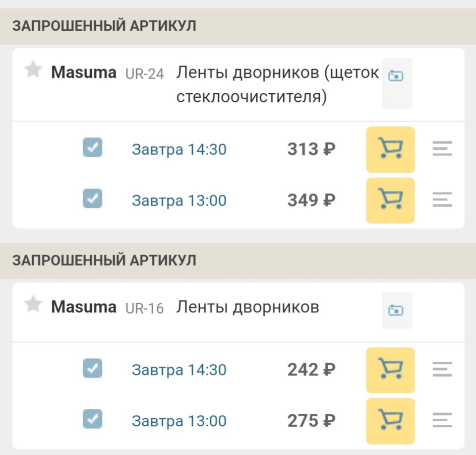Open the photo icon for Masuma UR-16
The width and height of the screenshot is (476, 455).
coord(397,311)
